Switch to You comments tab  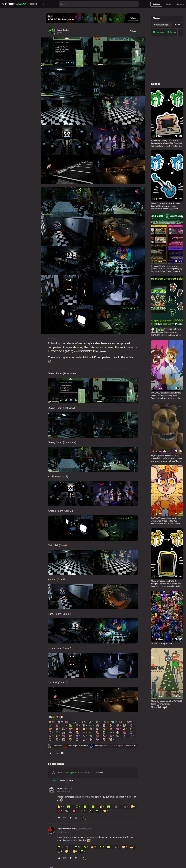pos(71,780)
